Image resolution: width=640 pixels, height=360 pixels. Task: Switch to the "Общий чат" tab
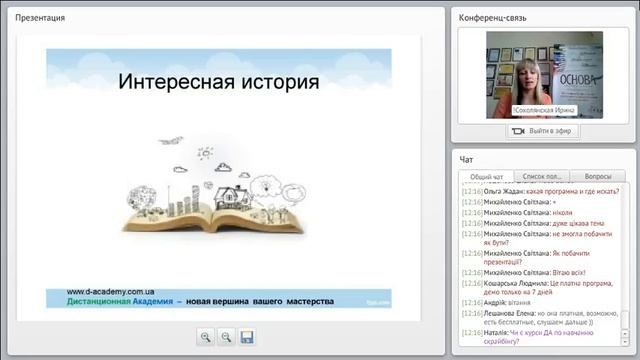point(486,177)
